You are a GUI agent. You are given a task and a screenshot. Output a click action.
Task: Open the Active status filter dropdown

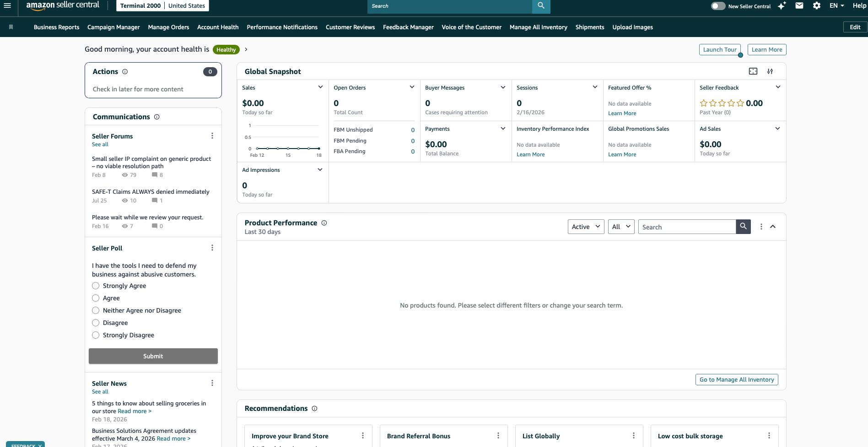(586, 227)
